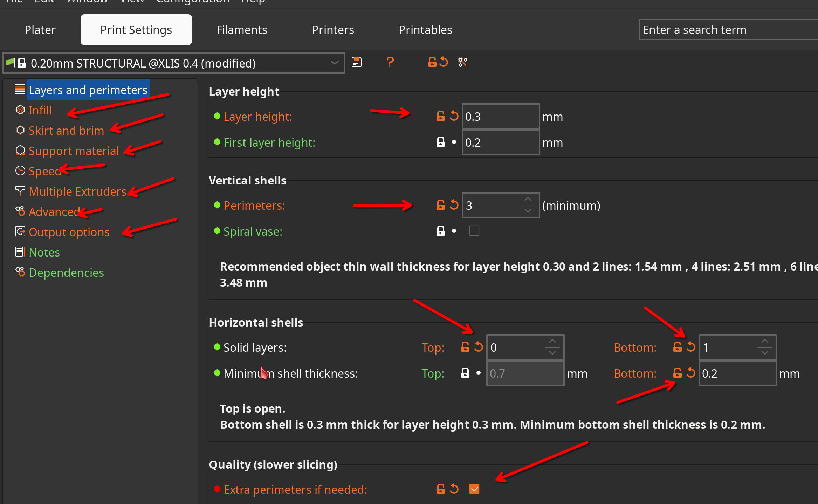Uncheck Extra perimeters if needed

pos(474,489)
